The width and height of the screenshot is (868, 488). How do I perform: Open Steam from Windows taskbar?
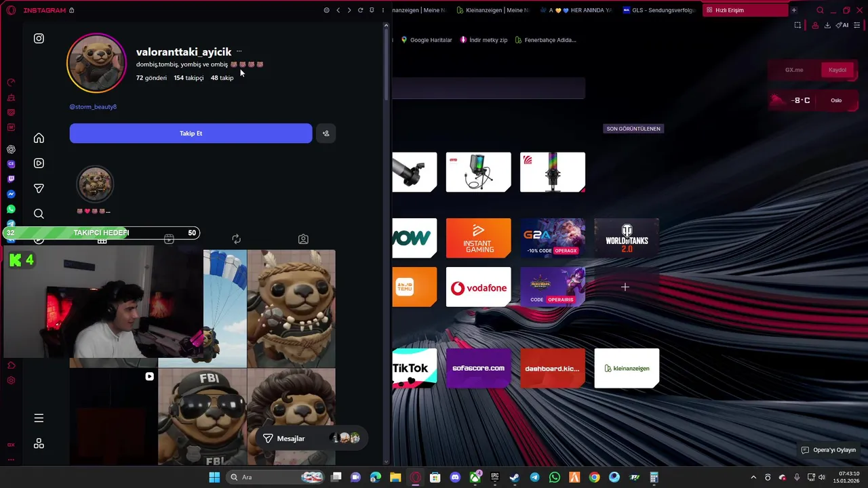(515, 477)
